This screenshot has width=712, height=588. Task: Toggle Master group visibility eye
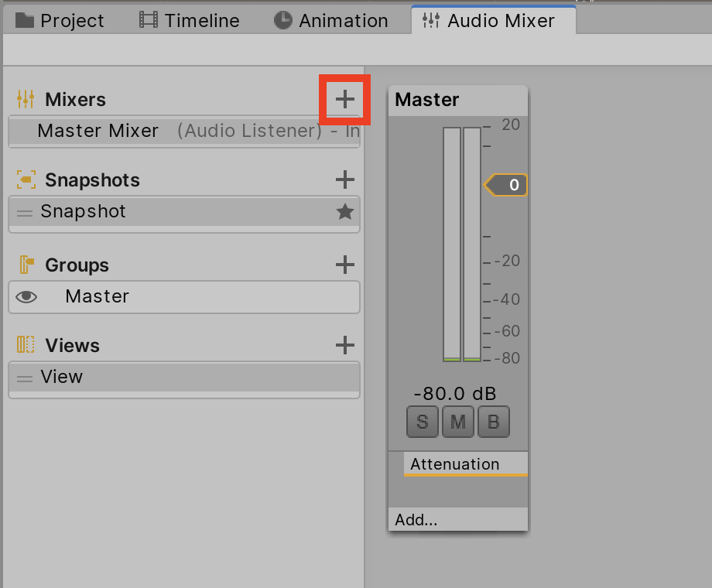click(26, 296)
